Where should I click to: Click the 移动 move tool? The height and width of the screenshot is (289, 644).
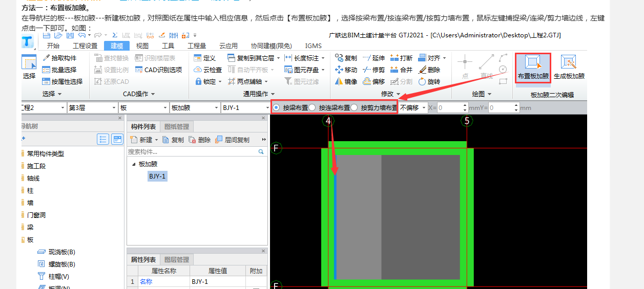pos(346,70)
